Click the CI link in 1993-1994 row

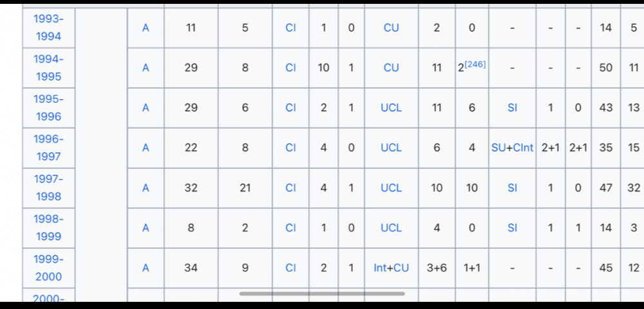[290, 28]
